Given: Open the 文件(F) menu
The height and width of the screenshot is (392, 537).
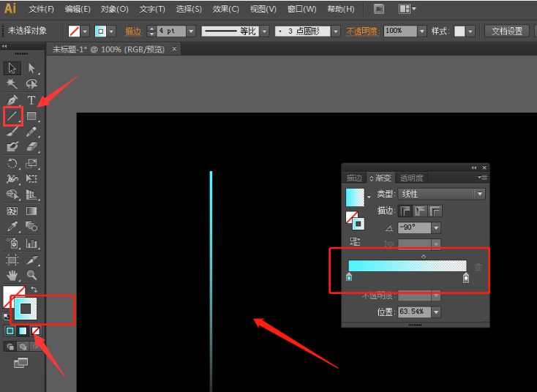Looking at the screenshot, I should click(41, 10).
